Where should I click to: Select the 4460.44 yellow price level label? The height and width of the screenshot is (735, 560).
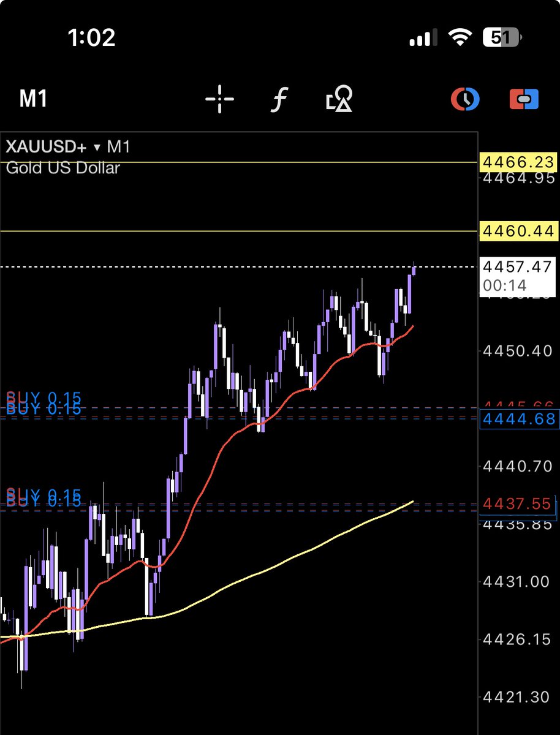tap(518, 232)
